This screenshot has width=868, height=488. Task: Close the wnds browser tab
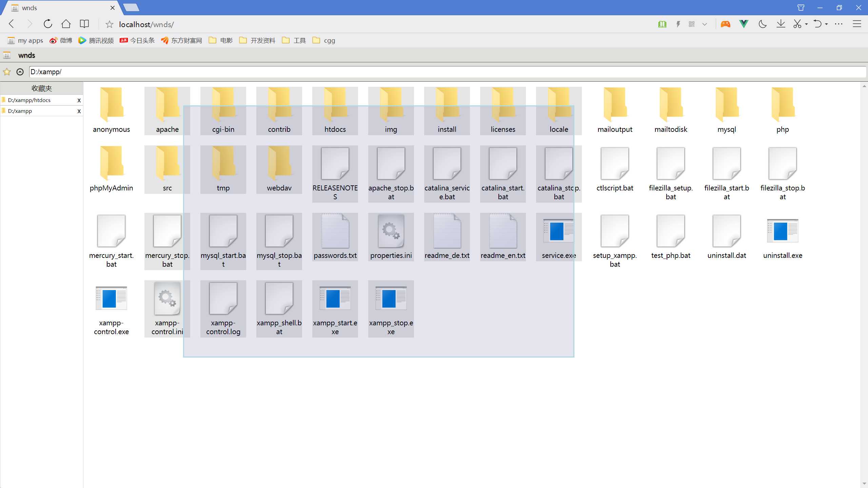(113, 8)
